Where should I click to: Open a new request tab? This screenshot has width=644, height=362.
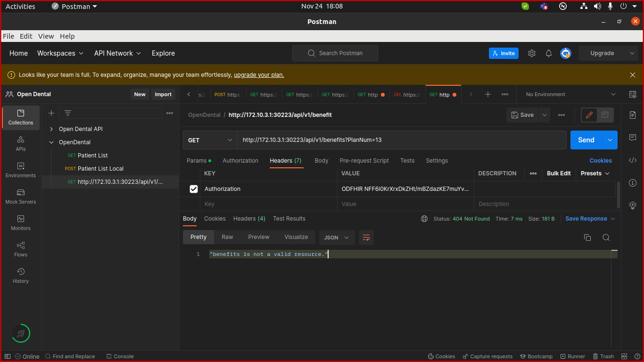pyautogui.click(x=488, y=94)
